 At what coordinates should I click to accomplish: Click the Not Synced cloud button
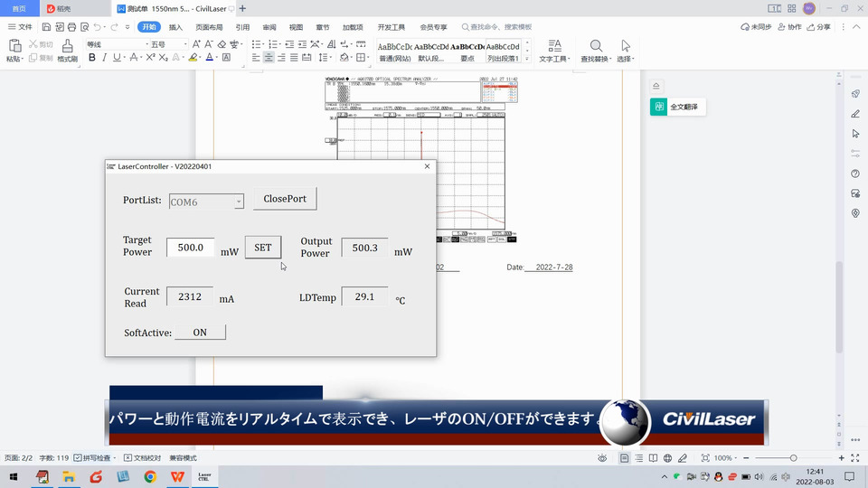pyautogui.click(x=756, y=26)
